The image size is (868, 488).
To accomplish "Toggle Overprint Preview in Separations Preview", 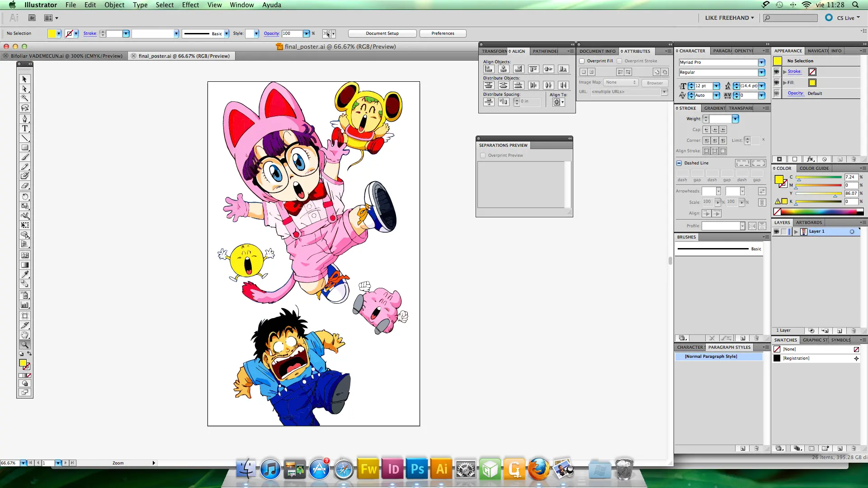I will pos(483,155).
